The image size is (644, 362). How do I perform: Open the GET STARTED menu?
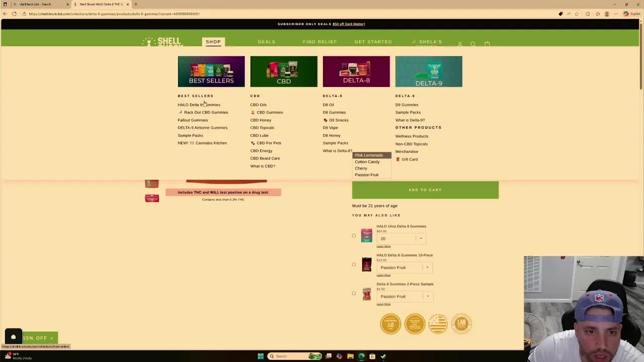(373, 42)
